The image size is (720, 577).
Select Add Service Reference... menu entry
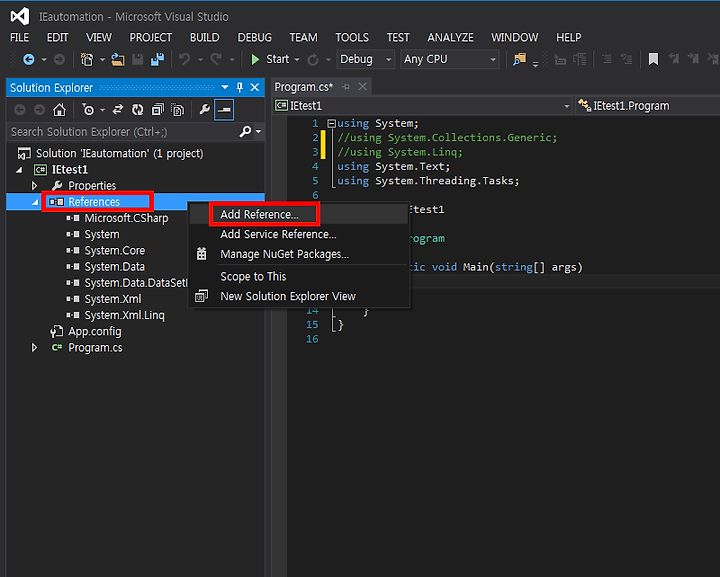click(x=298, y=234)
